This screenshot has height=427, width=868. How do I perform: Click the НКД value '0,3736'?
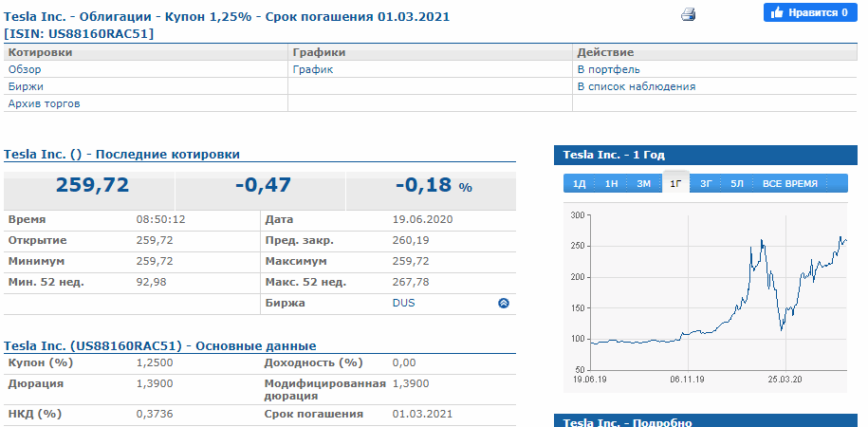tap(155, 415)
